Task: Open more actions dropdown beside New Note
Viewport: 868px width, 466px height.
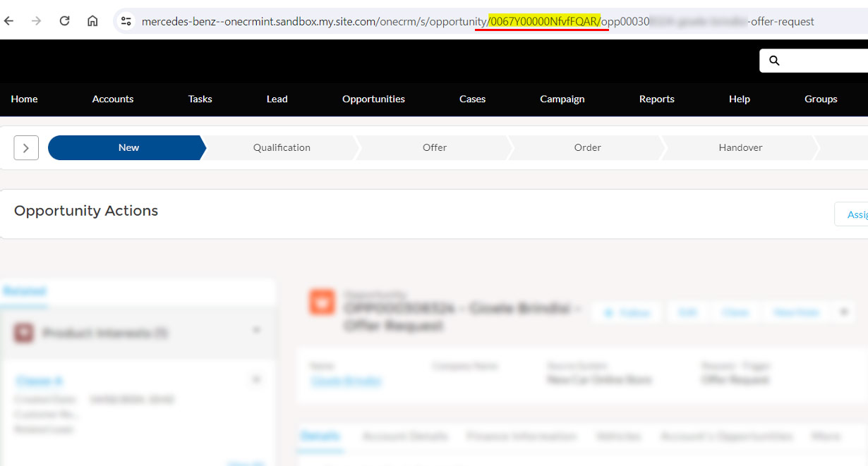Action: [x=843, y=312]
